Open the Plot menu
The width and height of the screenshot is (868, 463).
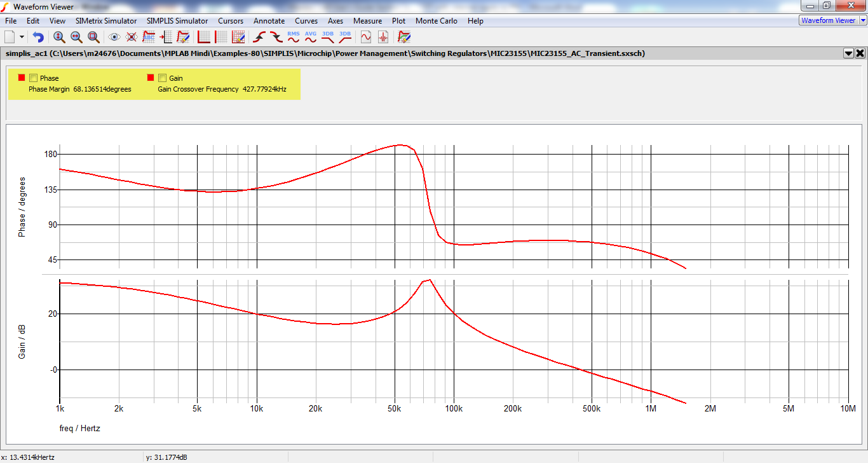[x=399, y=21]
